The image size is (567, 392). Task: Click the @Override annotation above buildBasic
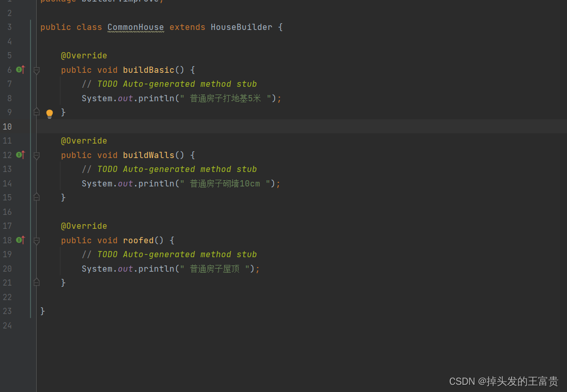84,56
